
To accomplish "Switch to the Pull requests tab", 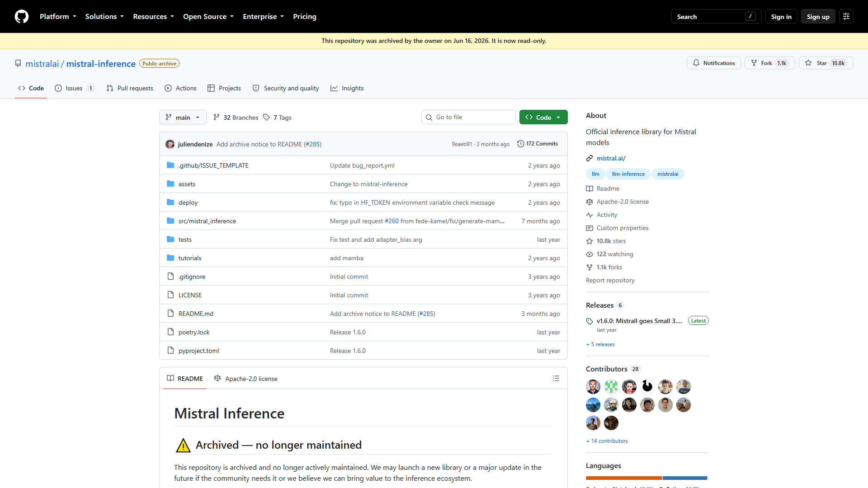I will [130, 88].
